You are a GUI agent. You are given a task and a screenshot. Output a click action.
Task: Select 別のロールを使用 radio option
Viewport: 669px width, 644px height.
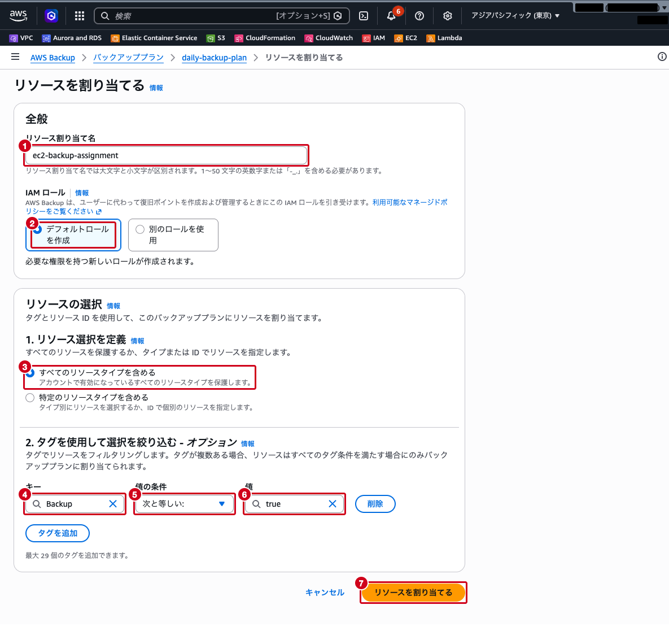tap(173, 235)
